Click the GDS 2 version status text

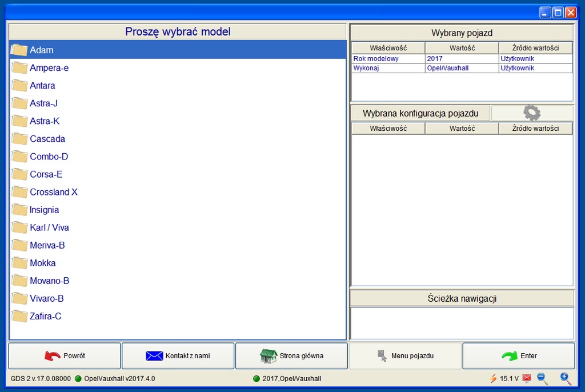(x=41, y=378)
